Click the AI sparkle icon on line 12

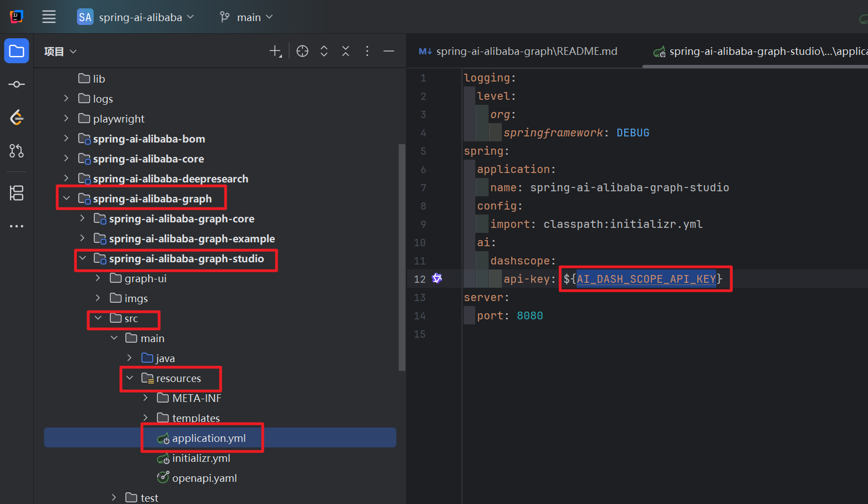[437, 279]
